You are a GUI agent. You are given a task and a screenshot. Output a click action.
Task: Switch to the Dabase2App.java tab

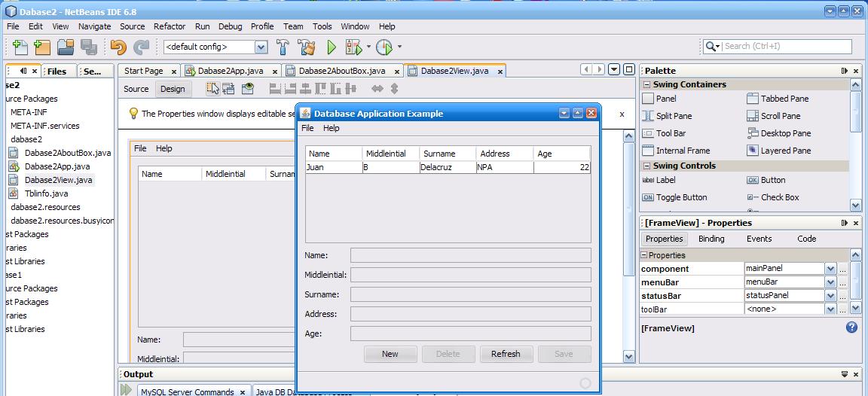tap(231, 71)
